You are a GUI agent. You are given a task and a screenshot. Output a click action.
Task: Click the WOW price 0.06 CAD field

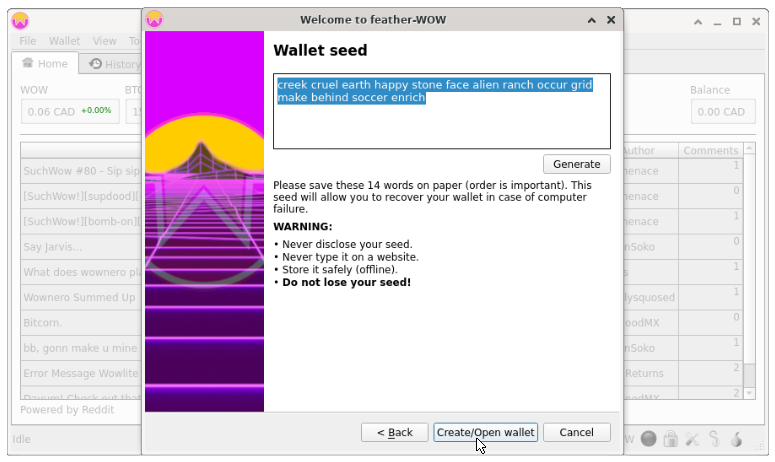[70, 112]
